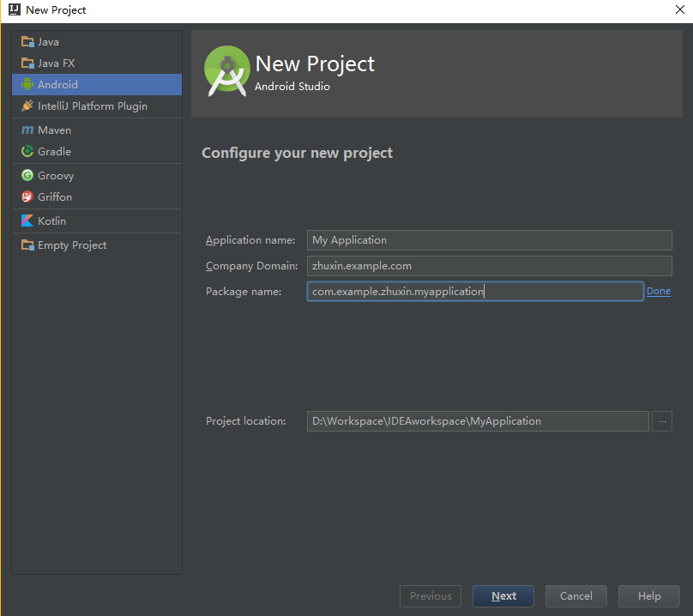
Task: Close the New Project window
Action: coord(680,9)
